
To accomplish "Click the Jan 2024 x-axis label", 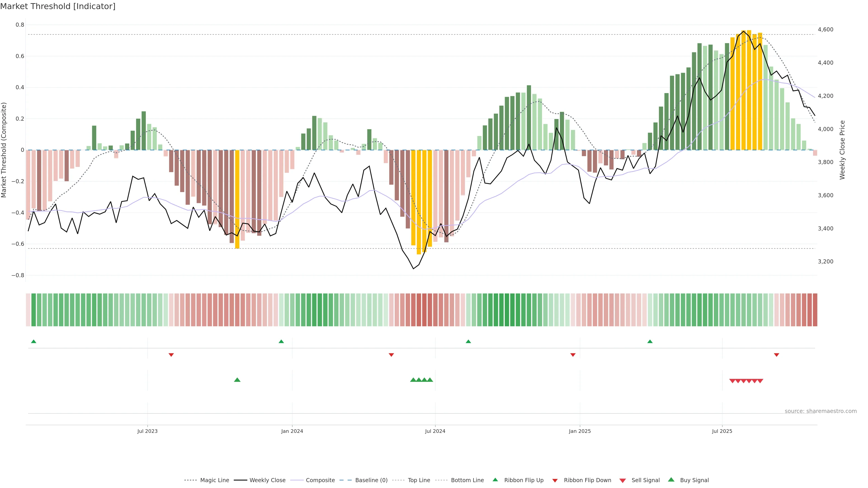I will pos(292,431).
